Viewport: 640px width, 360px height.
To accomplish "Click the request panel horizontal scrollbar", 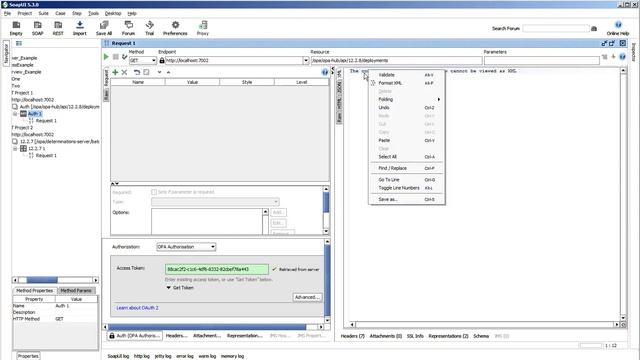I will click(207, 327).
